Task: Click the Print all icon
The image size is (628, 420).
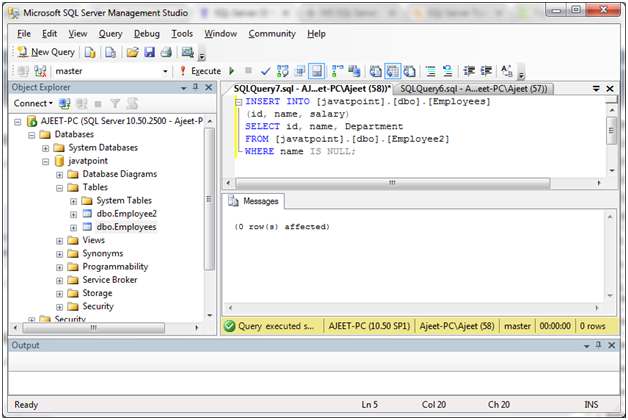Action: tap(166, 52)
